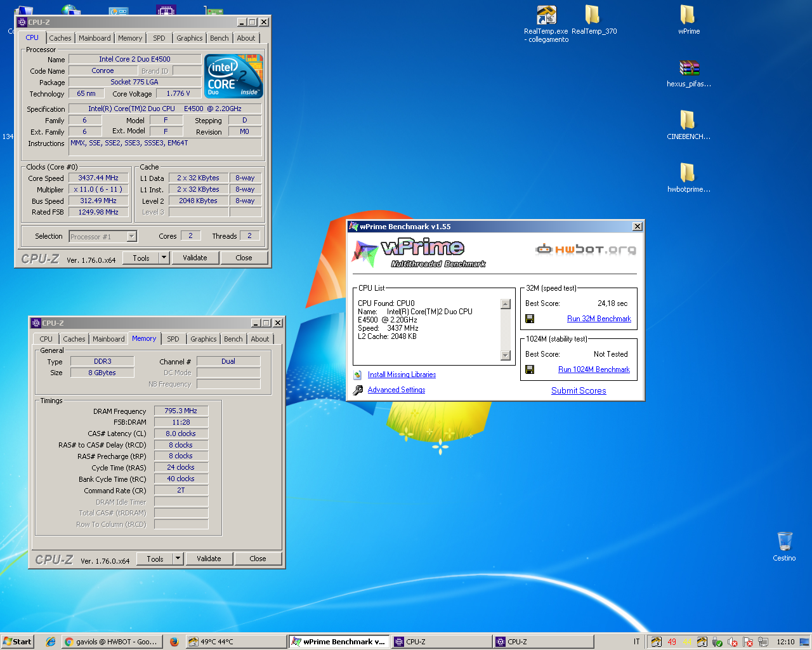Viewport: 812px width, 650px height.
Task: Click the Intel Core 2 Duo logo
Action: 234,76
